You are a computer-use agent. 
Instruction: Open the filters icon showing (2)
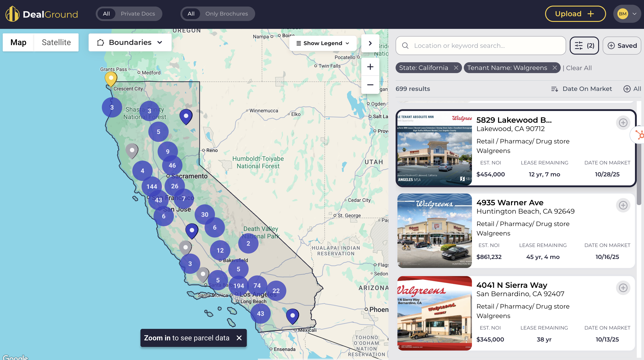point(584,45)
